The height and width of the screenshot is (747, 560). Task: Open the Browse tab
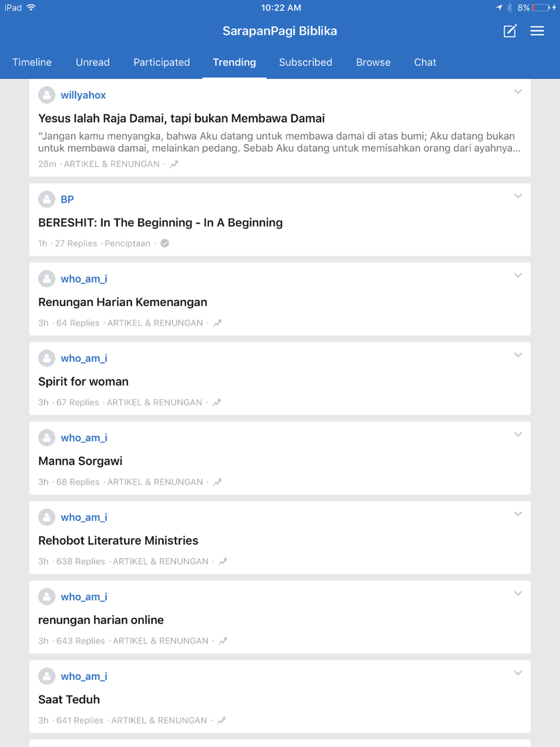coord(374,62)
